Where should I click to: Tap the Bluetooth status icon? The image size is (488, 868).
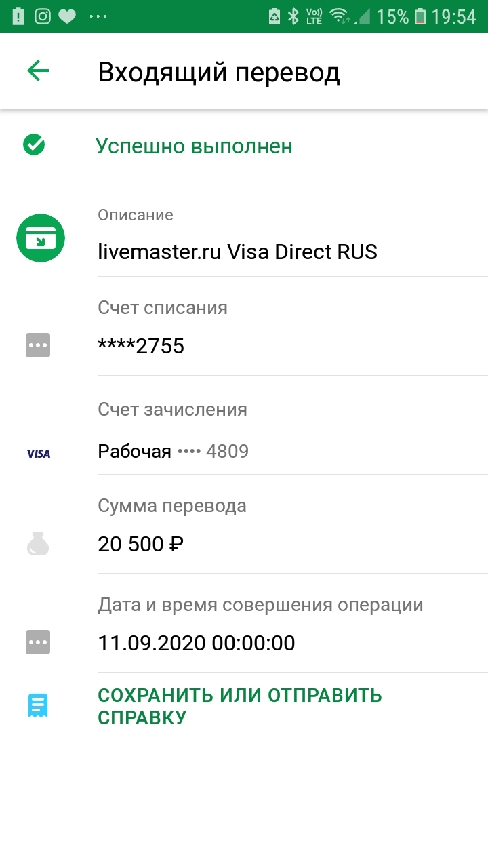(293, 16)
